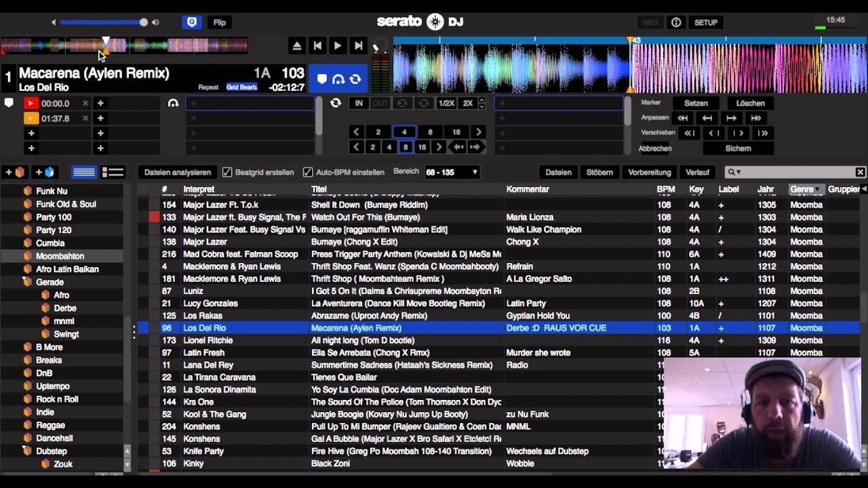This screenshot has width=868, height=488.
Task: Click the track overview waveform
Action: [124, 46]
